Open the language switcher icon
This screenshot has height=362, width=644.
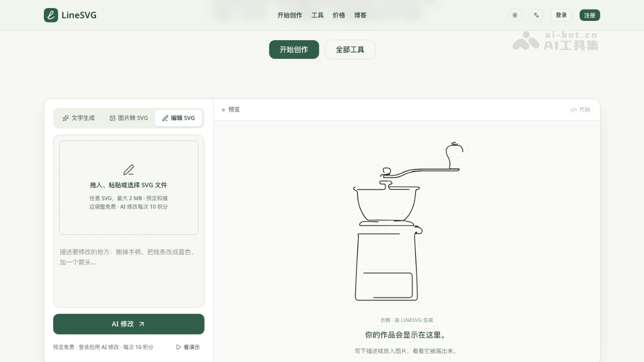click(x=536, y=15)
